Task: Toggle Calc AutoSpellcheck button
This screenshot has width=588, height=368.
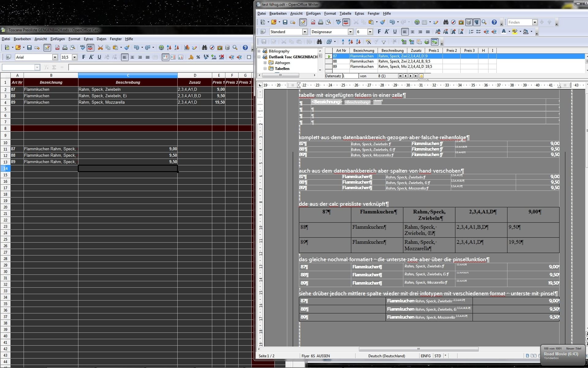Action: point(90,48)
